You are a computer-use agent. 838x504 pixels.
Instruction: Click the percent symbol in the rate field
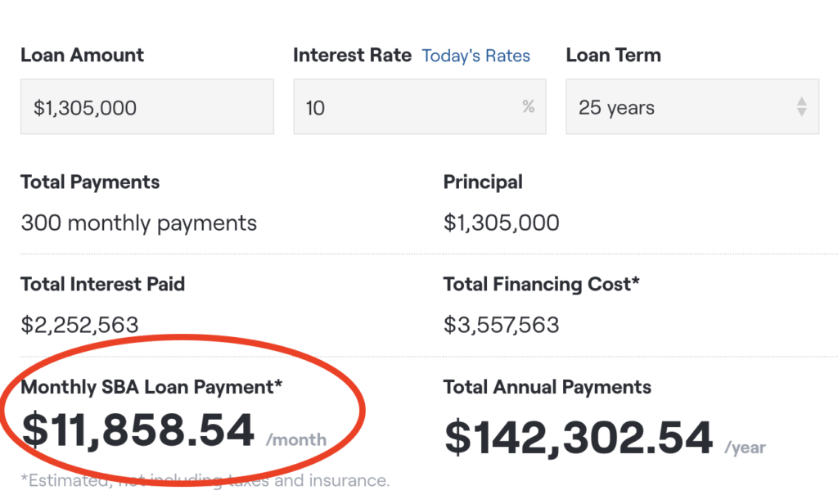528,106
